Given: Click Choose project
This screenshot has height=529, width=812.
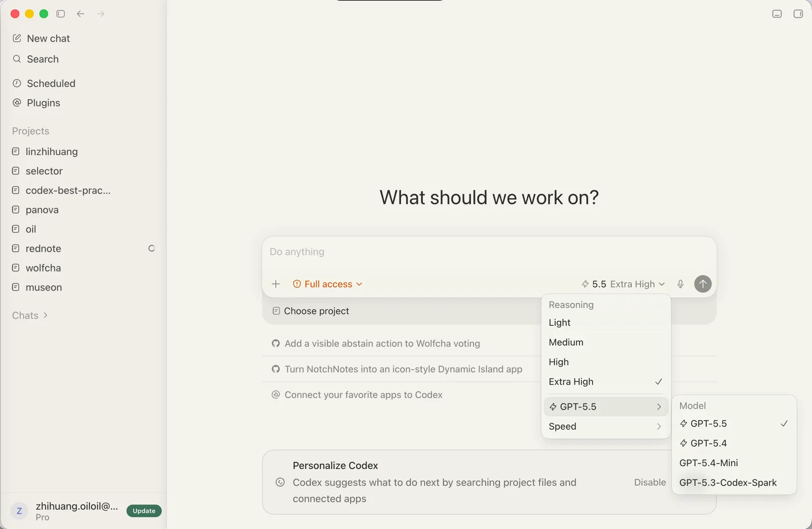Looking at the screenshot, I should tap(311, 311).
